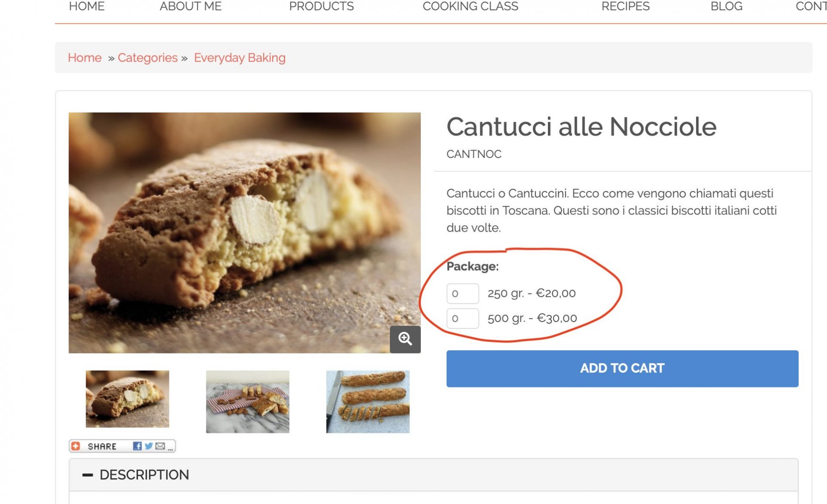Select the sliced cantucci logs thumbnail
The width and height of the screenshot is (827, 504).
(368, 402)
